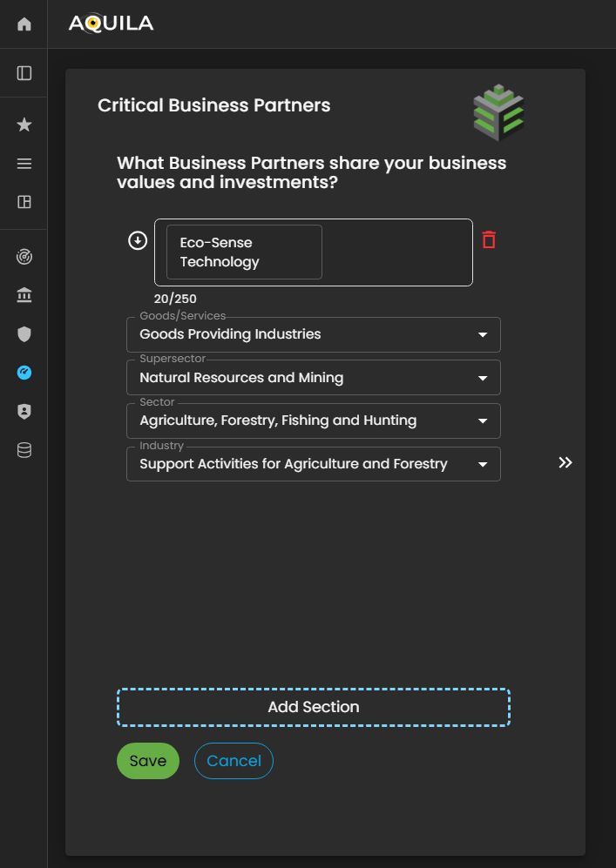
Task: Click the Add Section button
Action: 313,707
